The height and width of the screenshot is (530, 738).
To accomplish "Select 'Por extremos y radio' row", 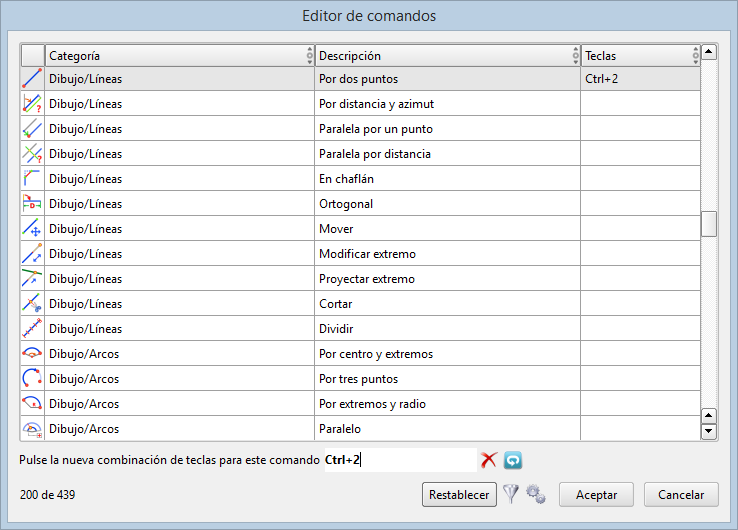I will (x=361, y=403).
